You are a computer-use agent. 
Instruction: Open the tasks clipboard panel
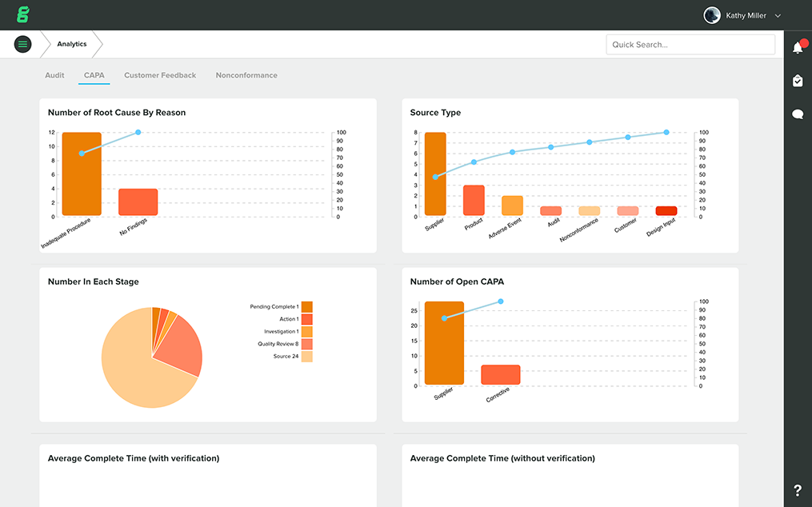[798, 80]
